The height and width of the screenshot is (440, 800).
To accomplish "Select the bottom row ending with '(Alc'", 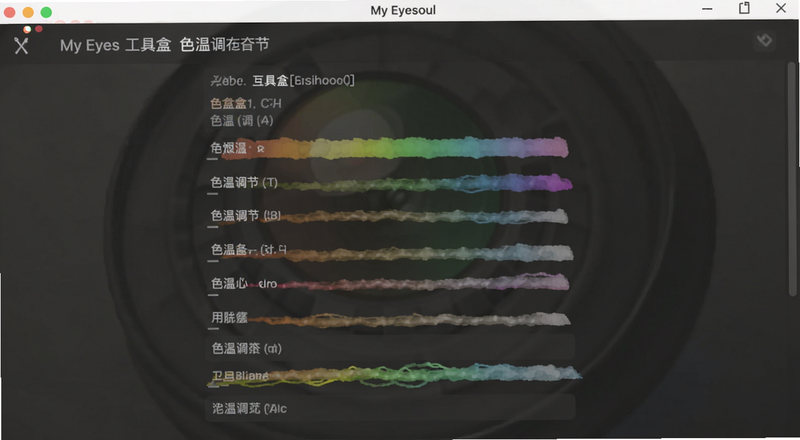I will point(390,408).
